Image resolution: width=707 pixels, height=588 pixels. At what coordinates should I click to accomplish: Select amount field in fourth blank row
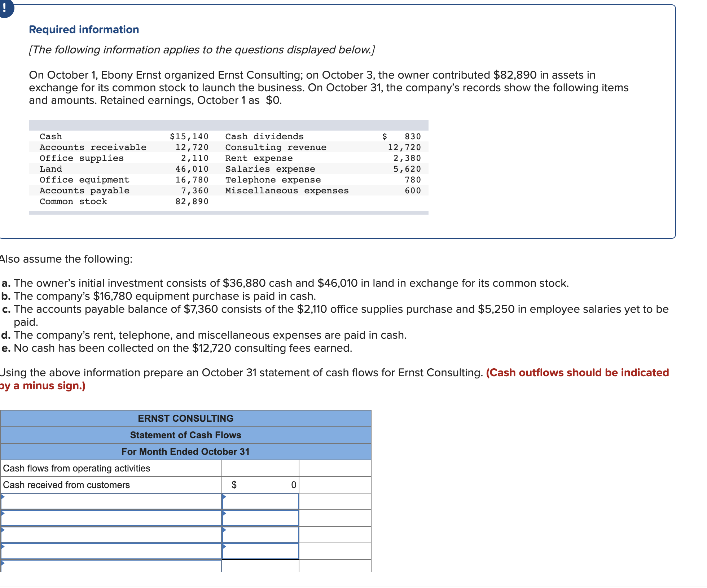[x=260, y=551]
